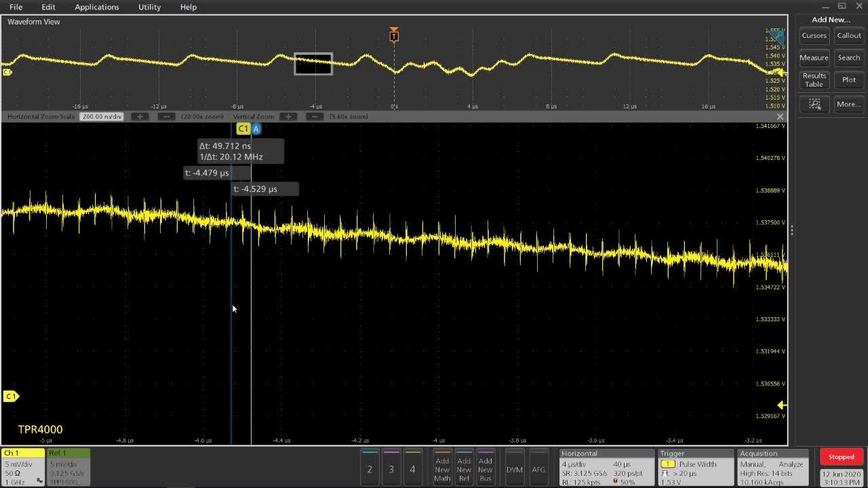This screenshot has width=868, height=488.
Task: Open Ref 1 badge settings
Action: [66, 466]
